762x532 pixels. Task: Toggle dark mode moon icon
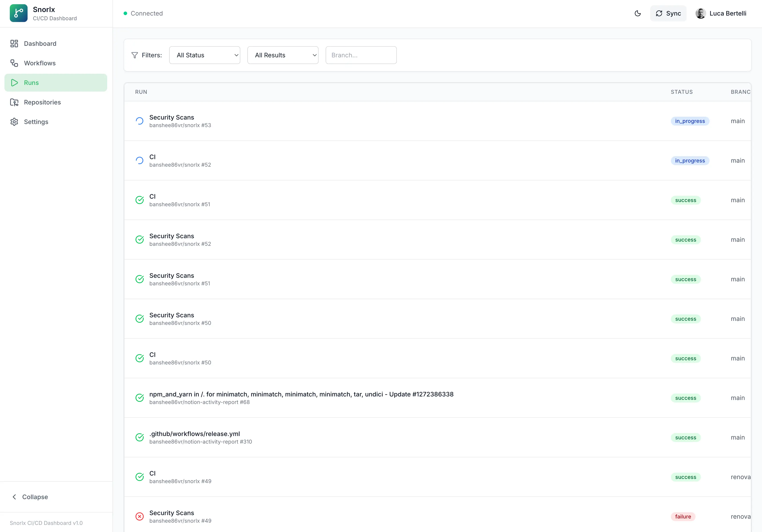coord(638,13)
